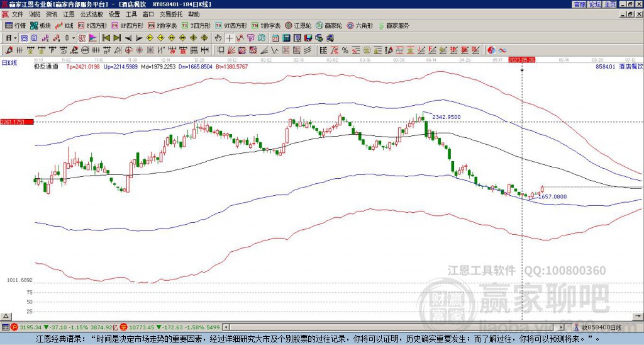Toggle the highlighted overlay chart mode button

point(24,38)
